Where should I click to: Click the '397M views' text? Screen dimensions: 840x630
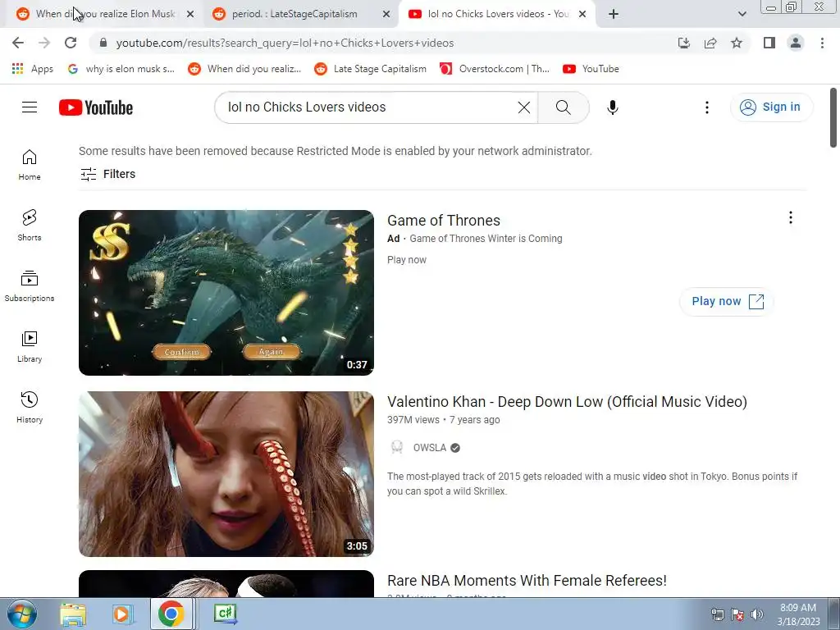pos(413,420)
